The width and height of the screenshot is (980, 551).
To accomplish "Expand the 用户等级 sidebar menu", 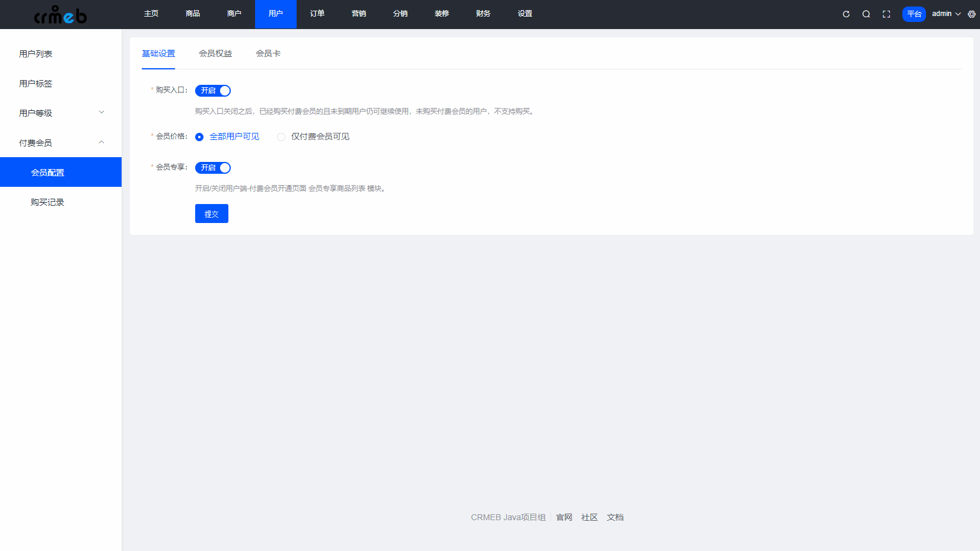I will (61, 113).
